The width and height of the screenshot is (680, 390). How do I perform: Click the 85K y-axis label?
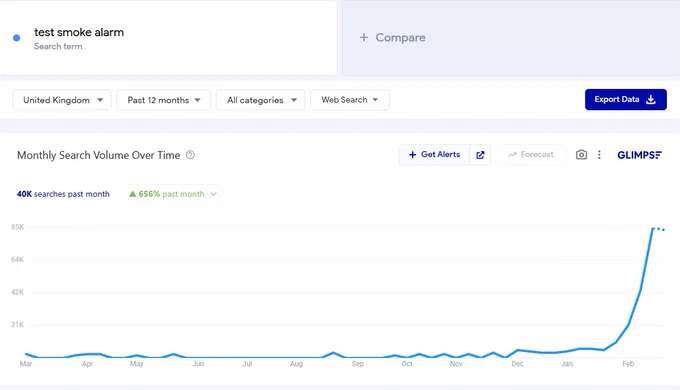coord(17,227)
